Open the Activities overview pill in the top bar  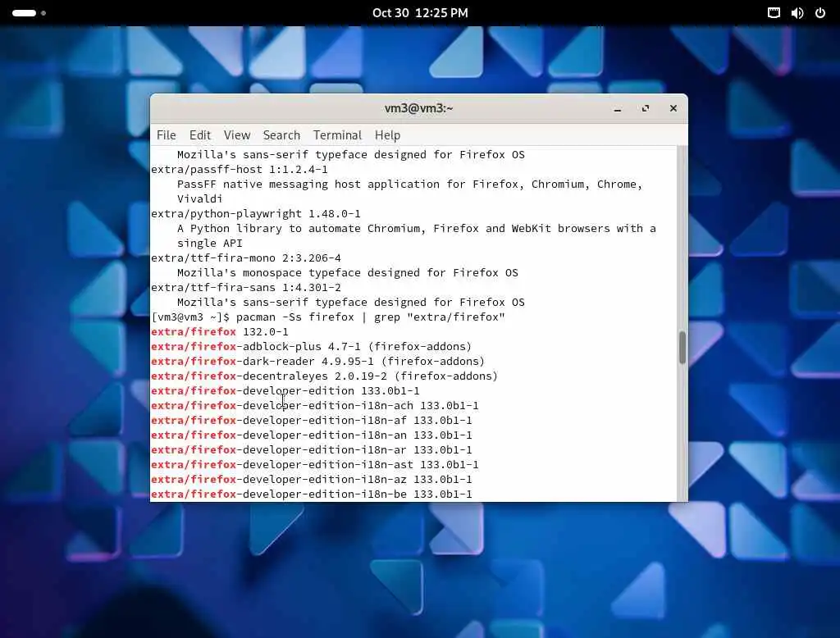coord(29,13)
